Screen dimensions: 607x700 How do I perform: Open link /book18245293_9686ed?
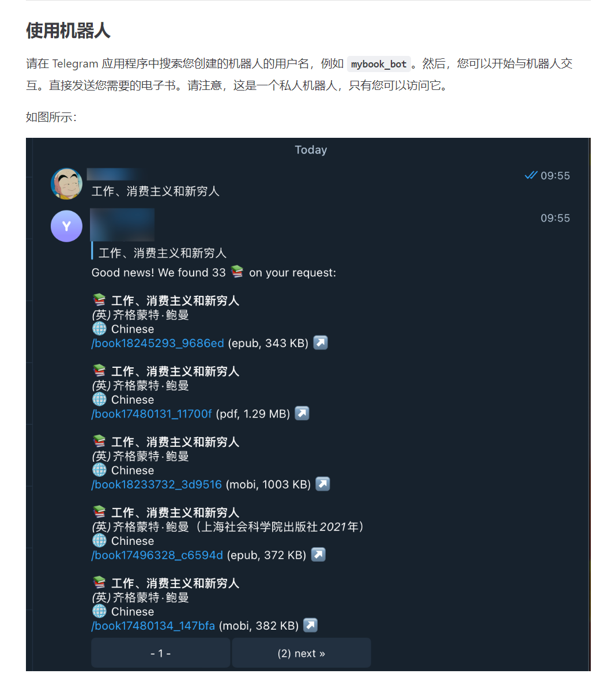pos(158,343)
